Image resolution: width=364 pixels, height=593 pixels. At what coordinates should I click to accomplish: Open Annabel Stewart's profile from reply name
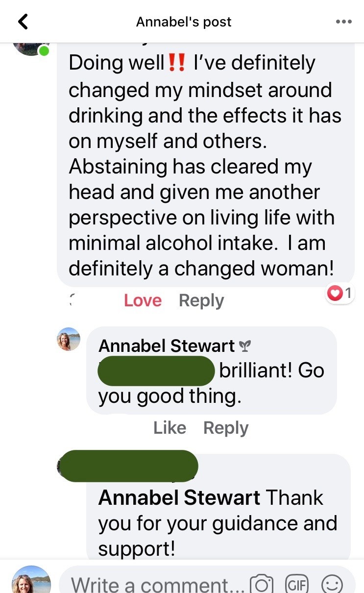click(167, 346)
